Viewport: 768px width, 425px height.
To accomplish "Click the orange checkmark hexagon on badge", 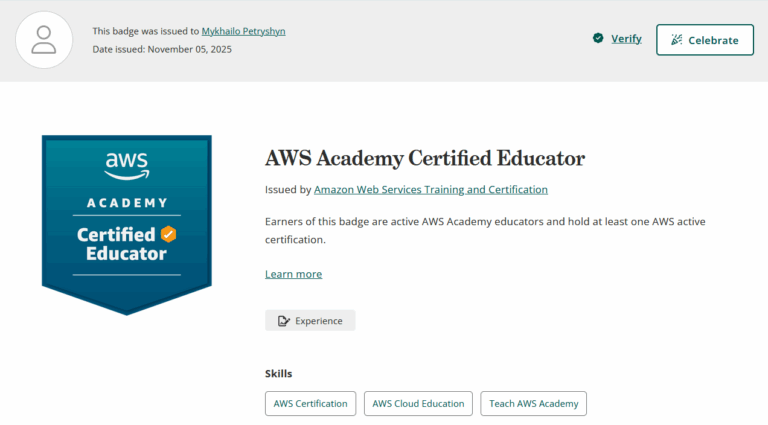I will pyautogui.click(x=168, y=234).
